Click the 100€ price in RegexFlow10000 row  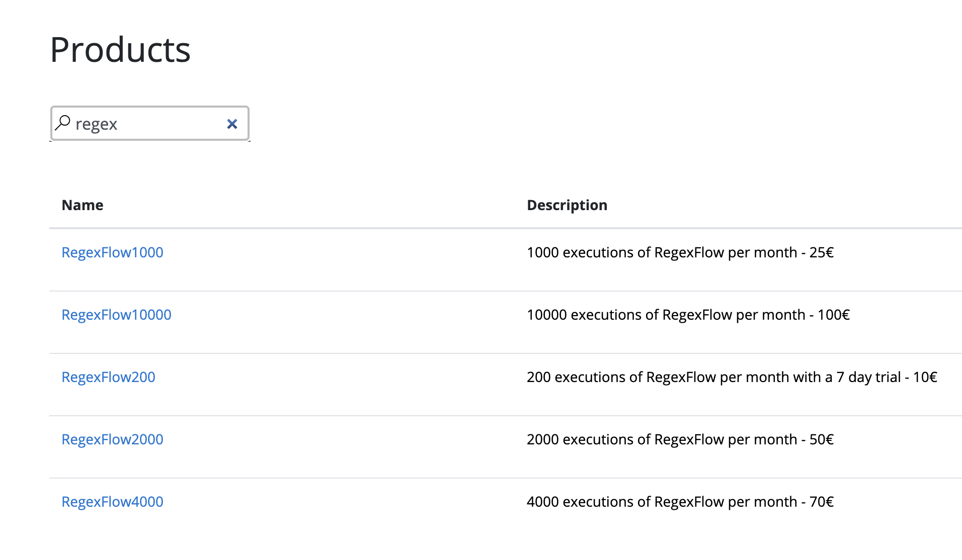click(834, 315)
